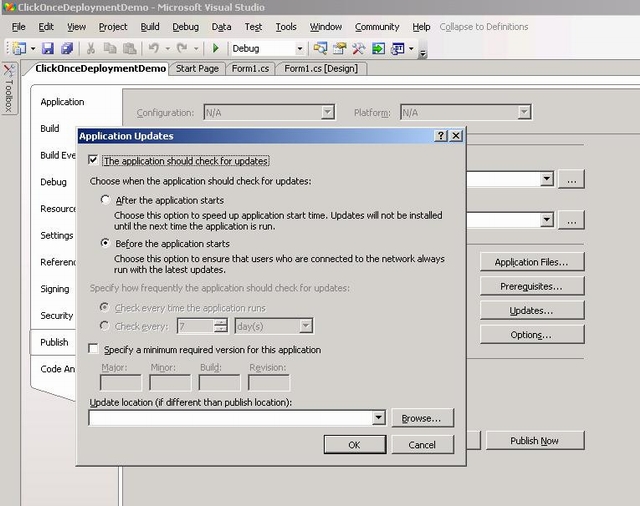Open the Test menu
This screenshot has height=506, width=640.
[x=253, y=27]
